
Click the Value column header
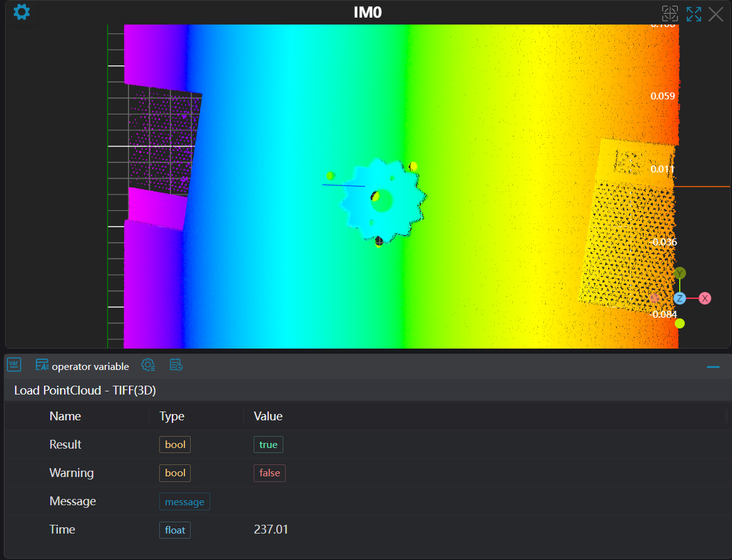point(268,416)
